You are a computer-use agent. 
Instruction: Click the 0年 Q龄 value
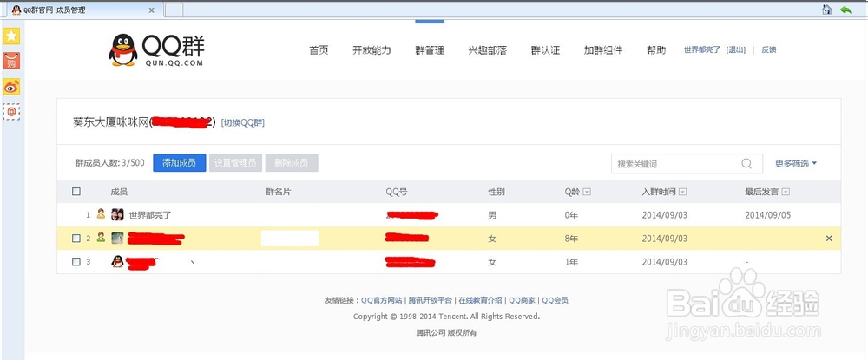(x=571, y=215)
